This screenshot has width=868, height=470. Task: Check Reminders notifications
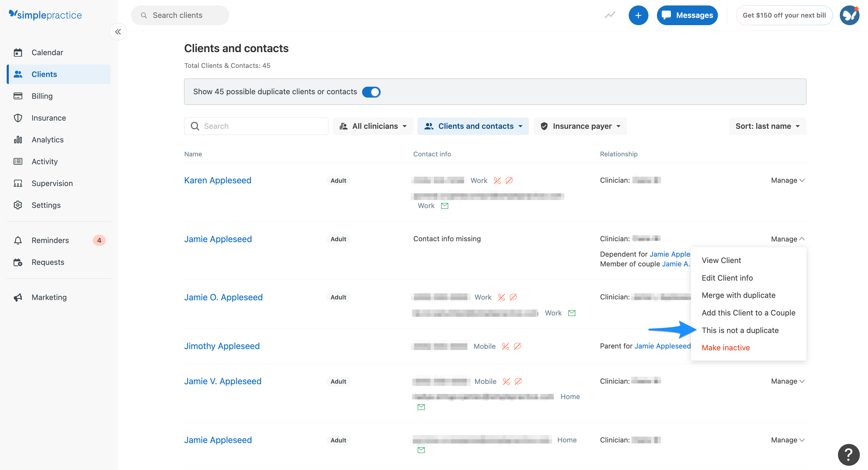50,240
